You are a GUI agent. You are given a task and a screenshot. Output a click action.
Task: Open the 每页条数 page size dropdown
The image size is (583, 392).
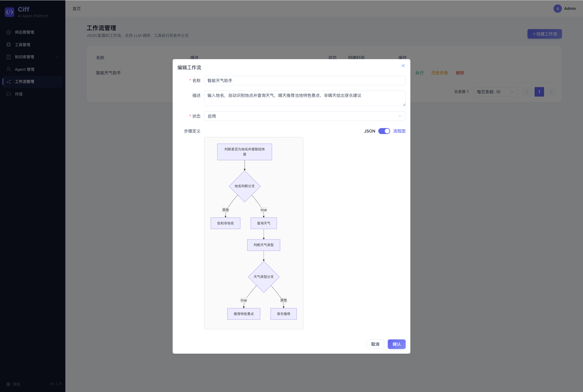click(495, 92)
